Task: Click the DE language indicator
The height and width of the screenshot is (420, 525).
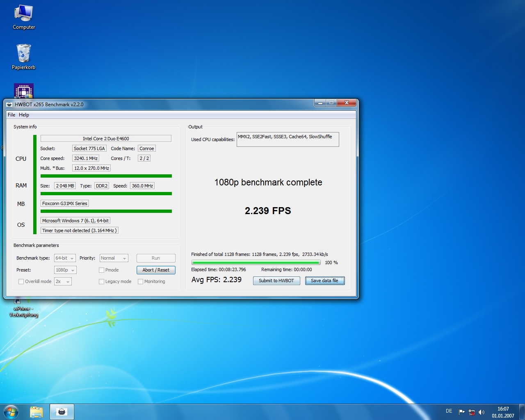Action: click(x=449, y=411)
